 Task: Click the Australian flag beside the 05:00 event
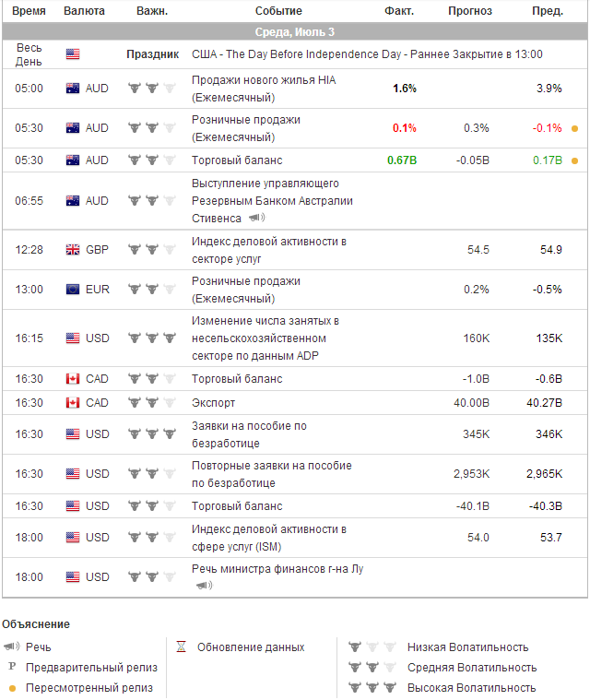tap(73, 89)
